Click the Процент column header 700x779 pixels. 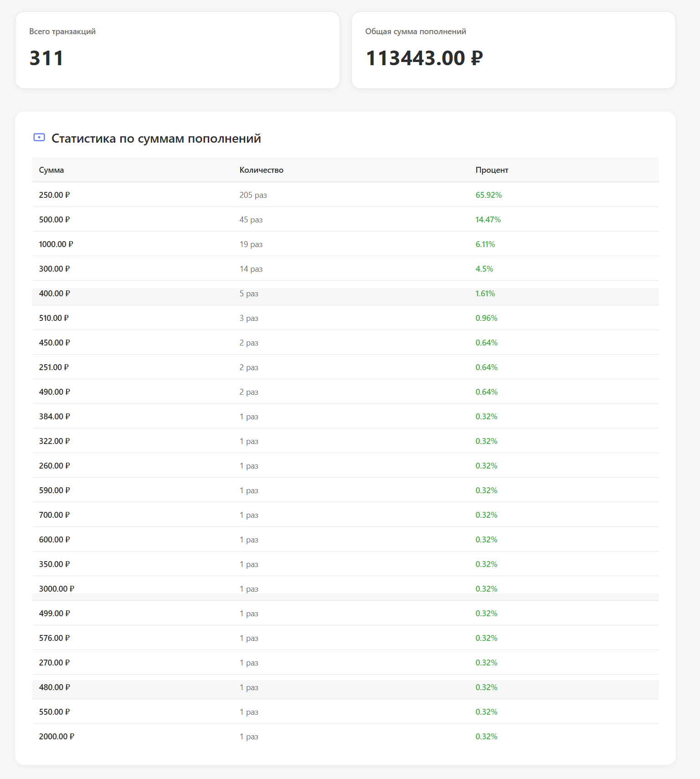[x=492, y=170]
